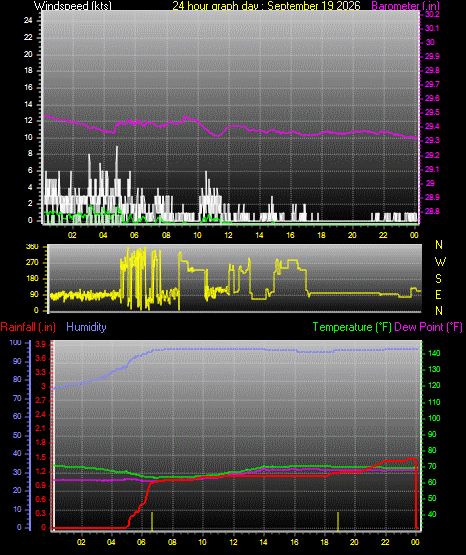The image size is (466, 555).
Task: Click the 22 hour tick on bottom graph
Action: [x=385, y=542]
